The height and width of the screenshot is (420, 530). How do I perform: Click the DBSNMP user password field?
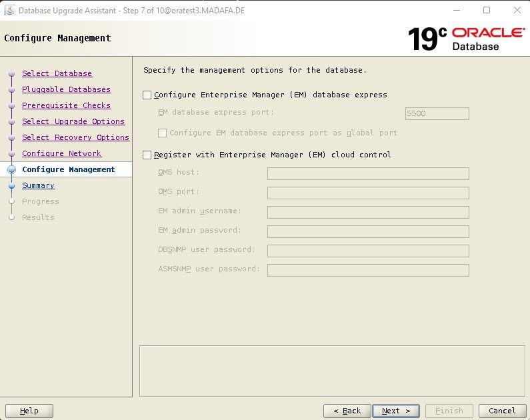pyautogui.click(x=368, y=251)
